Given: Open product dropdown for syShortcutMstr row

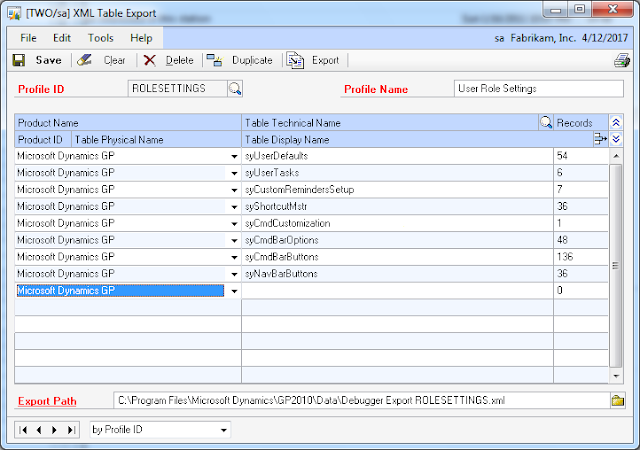Looking at the screenshot, I should pos(234,207).
